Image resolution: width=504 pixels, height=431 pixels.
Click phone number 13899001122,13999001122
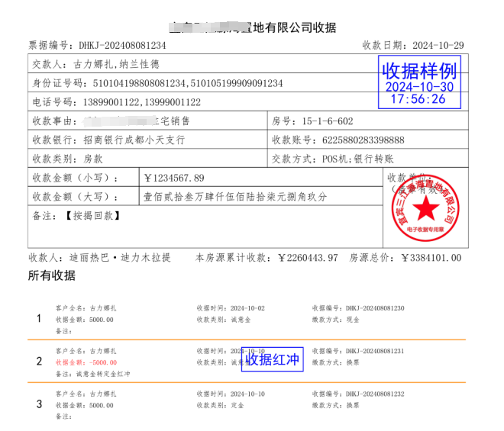point(142,102)
